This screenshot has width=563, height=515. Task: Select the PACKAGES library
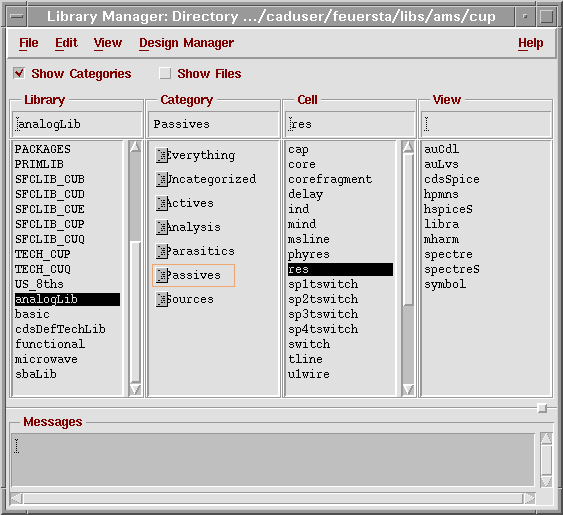(x=43, y=149)
